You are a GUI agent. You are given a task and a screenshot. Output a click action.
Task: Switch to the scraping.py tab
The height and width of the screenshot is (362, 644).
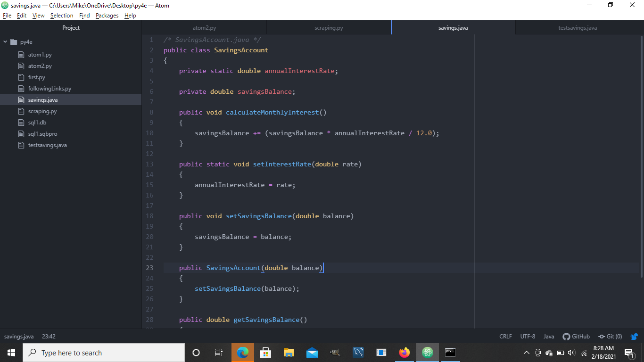tap(329, 28)
